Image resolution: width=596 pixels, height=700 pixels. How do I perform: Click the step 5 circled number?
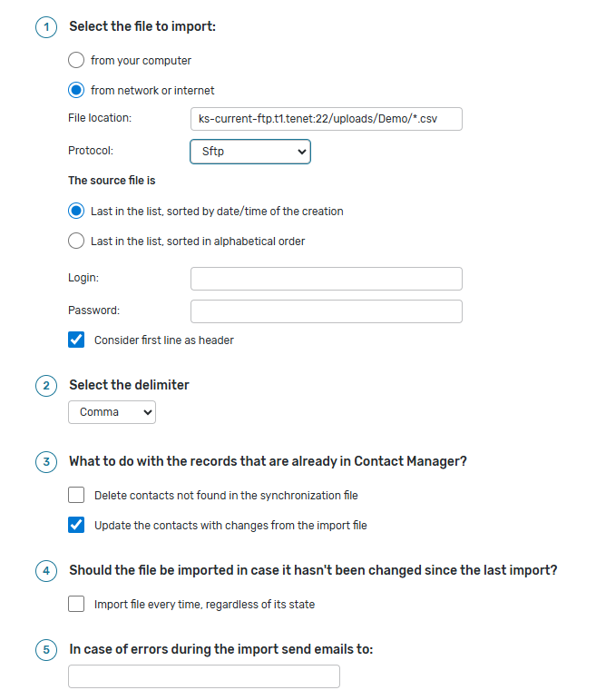(45, 650)
